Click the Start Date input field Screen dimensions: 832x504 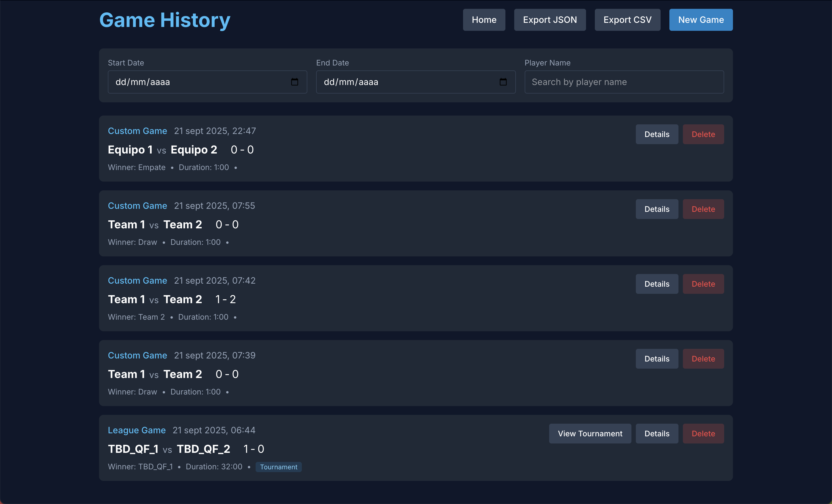196,82
